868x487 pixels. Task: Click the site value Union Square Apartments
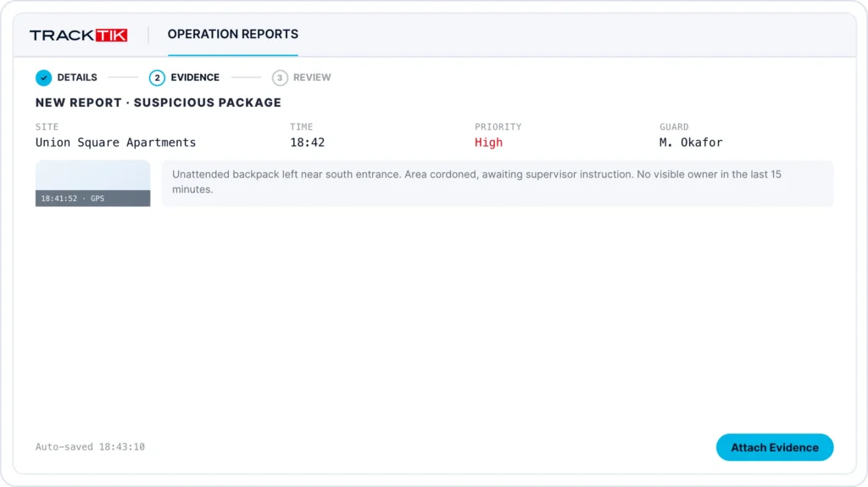pos(115,143)
